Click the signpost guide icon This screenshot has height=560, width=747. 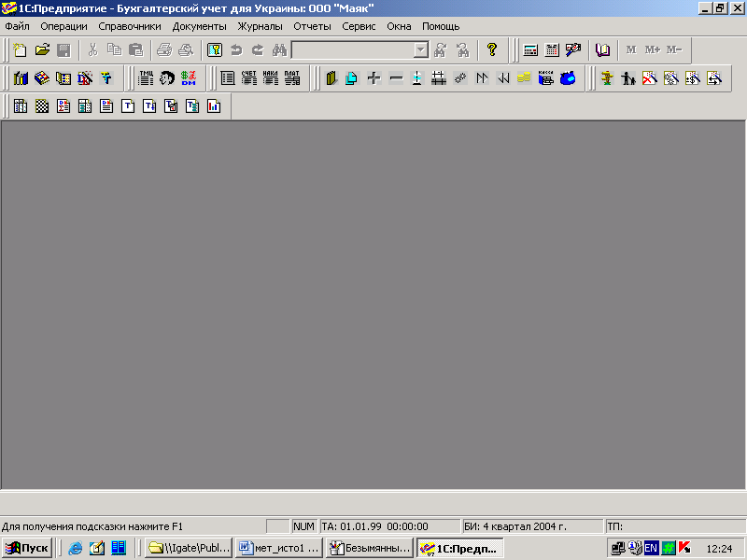(x=606, y=78)
